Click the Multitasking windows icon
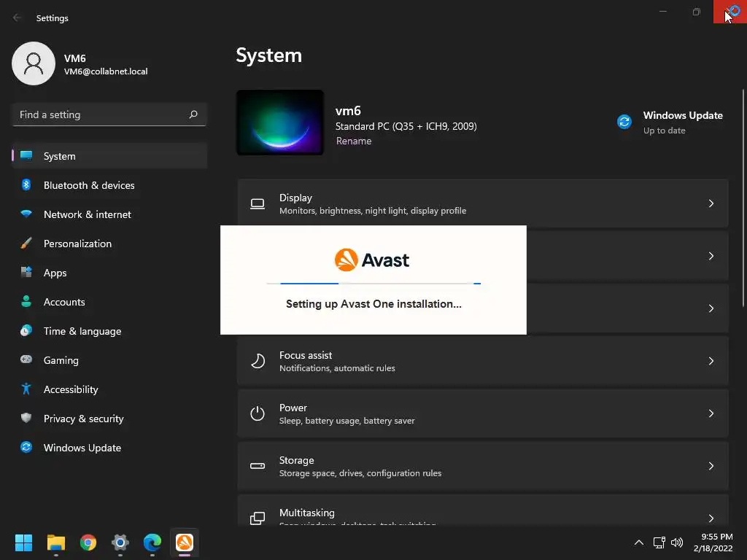The image size is (747, 560). pyautogui.click(x=258, y=518)
